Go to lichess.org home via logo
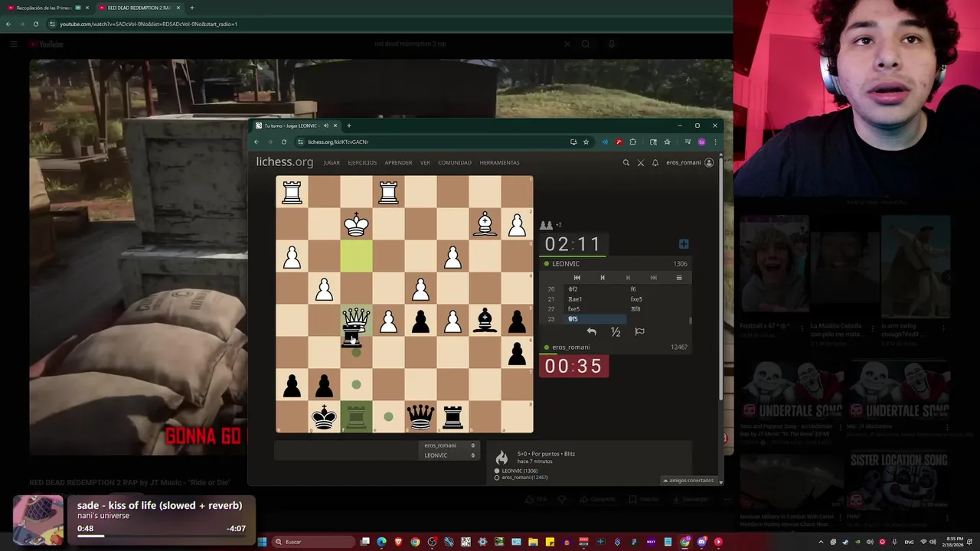This screenshot has height=551, width=980. (285, 162)
